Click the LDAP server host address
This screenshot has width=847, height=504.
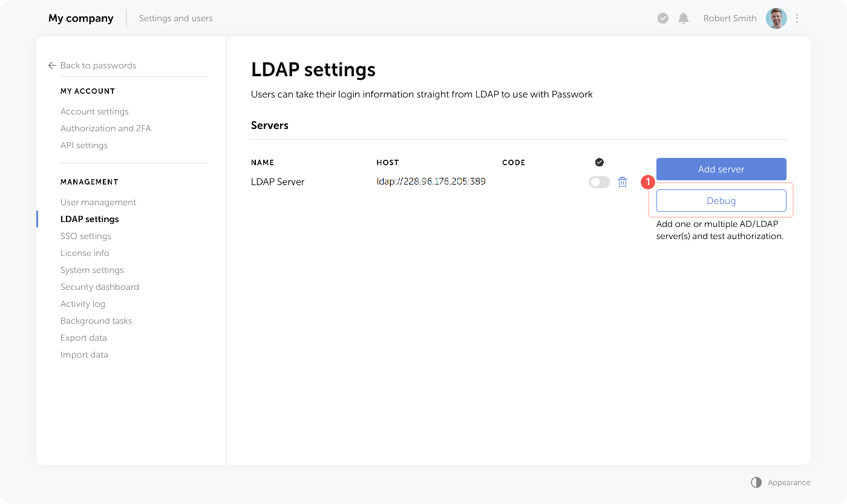pyautogui.click(x=431, y=181)
